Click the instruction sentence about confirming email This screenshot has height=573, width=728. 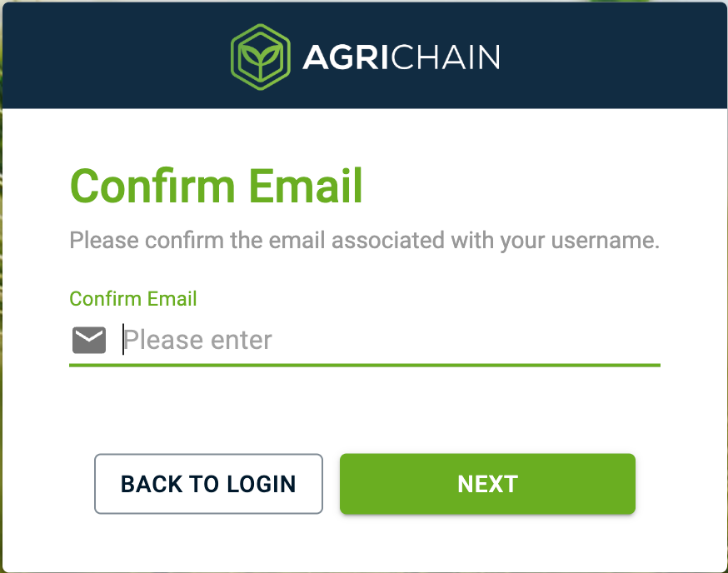[364, 242]
